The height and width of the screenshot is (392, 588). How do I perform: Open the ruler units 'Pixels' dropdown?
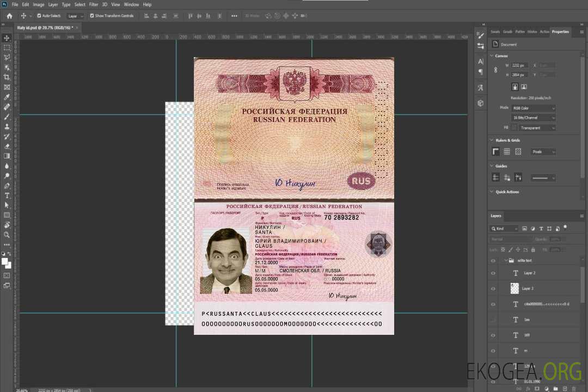click(x=543, y=152)
